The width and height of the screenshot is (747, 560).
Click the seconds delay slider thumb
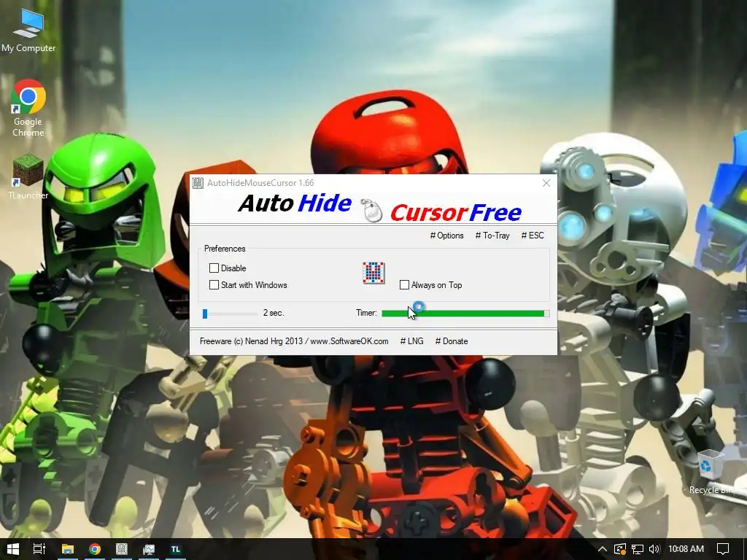(x=205, y=314)
